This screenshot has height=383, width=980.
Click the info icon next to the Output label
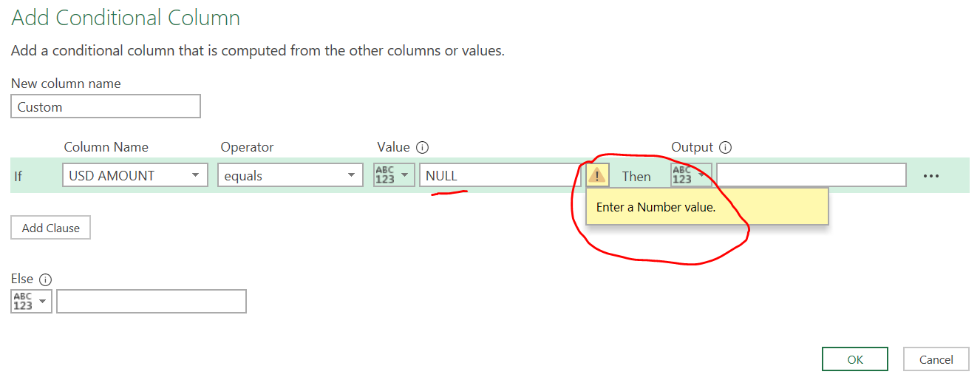[726, 147]
